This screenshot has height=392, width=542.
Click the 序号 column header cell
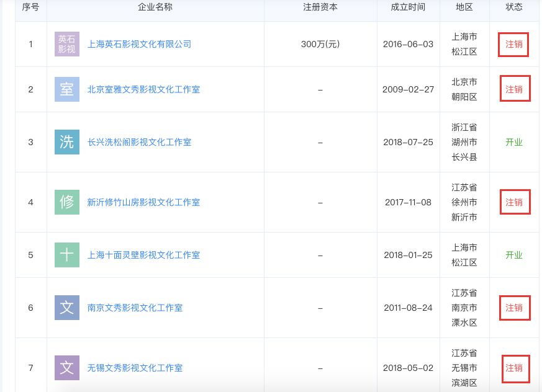click(30, 8)
